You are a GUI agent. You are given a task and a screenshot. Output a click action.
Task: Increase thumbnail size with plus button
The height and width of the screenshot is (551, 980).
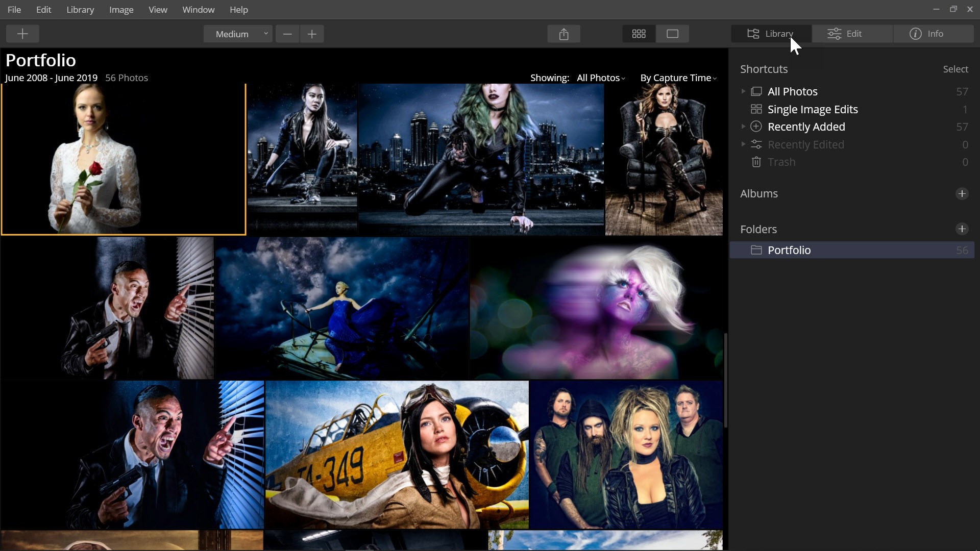pyautogui.click(x=312, y=34)
